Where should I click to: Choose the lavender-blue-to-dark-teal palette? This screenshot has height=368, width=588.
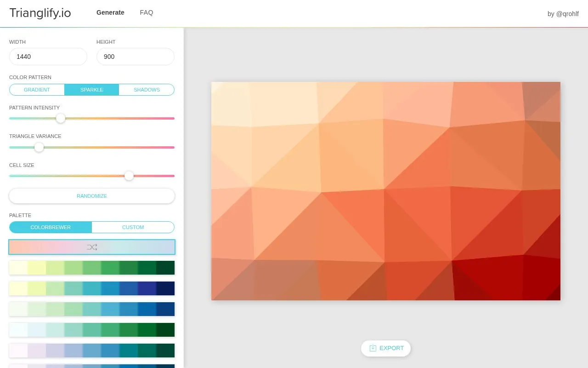pos(92,351)
